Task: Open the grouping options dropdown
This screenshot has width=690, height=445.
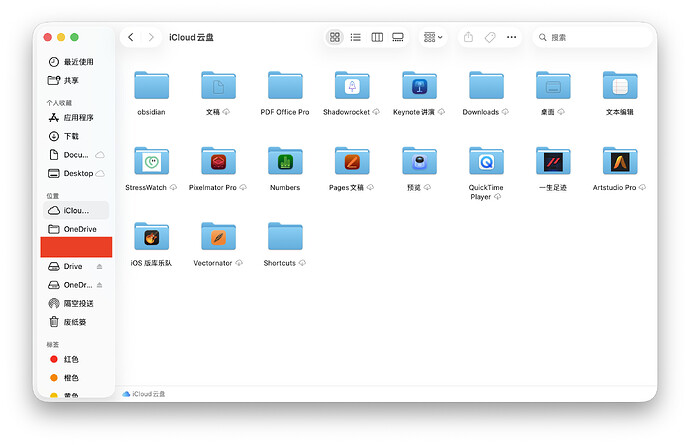Action: (433, 37)
